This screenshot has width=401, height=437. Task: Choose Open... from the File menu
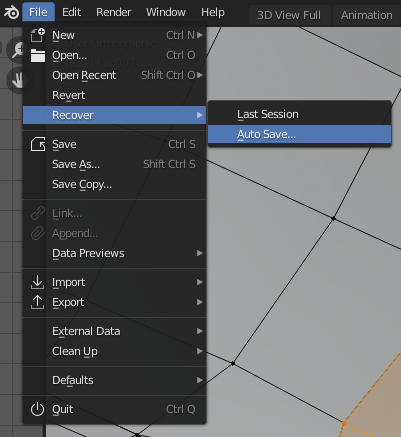coord(115,55)
